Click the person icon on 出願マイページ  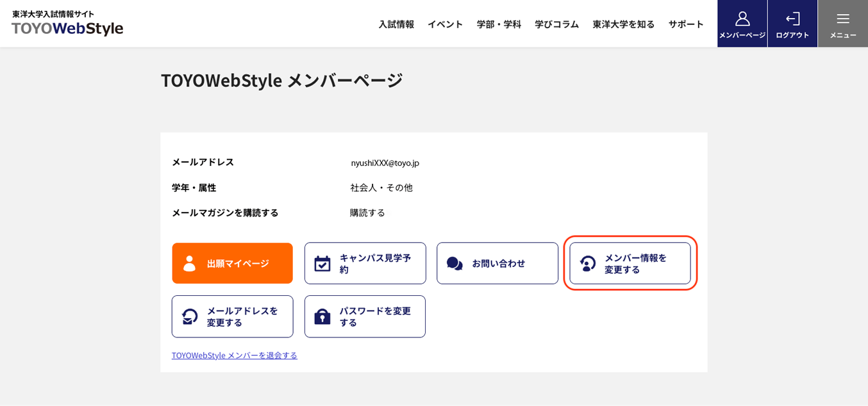(x=189, y=263)
